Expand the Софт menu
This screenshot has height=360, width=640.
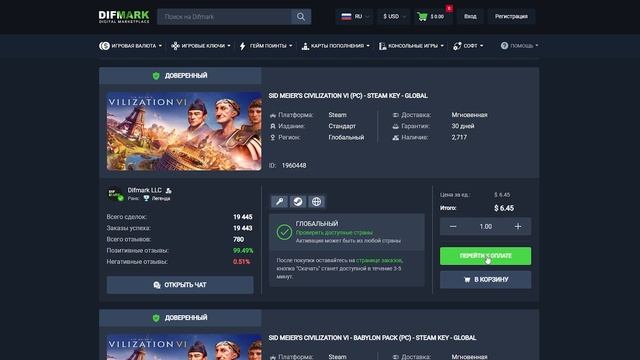pyautogui.click(x=468, y=46)
